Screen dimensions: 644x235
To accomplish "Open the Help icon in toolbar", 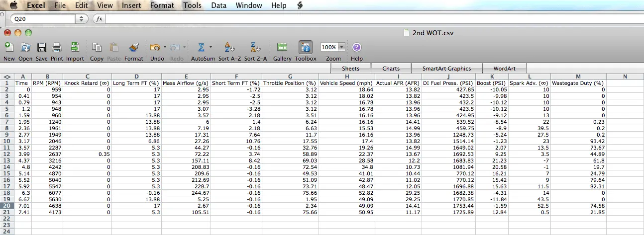I will (x=356, y=48).
